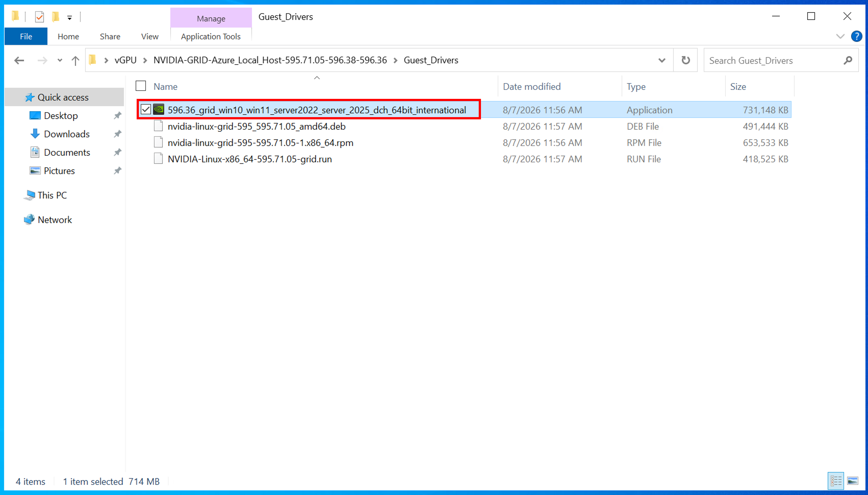
Task: Switch to Details view in status bar
Action: (x=836, y=481)
